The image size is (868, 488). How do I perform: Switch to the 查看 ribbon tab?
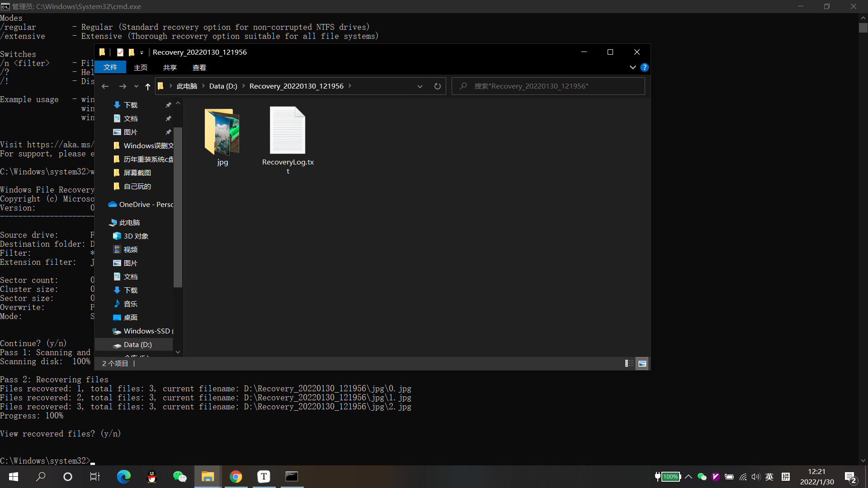point(199,67)
